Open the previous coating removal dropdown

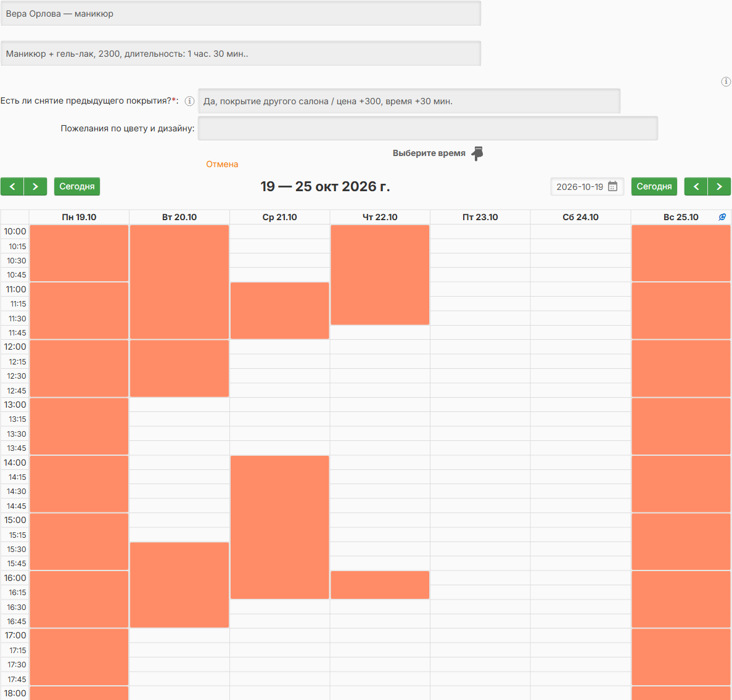[409, 101]
